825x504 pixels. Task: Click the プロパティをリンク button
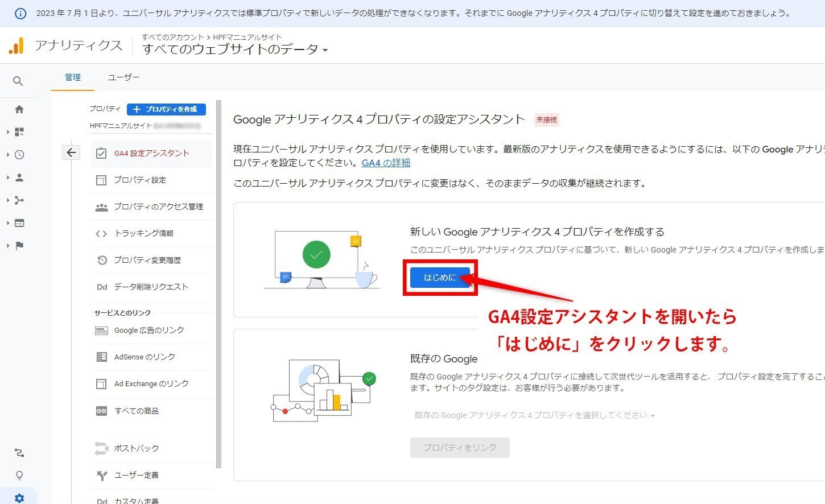click(460, 448)
